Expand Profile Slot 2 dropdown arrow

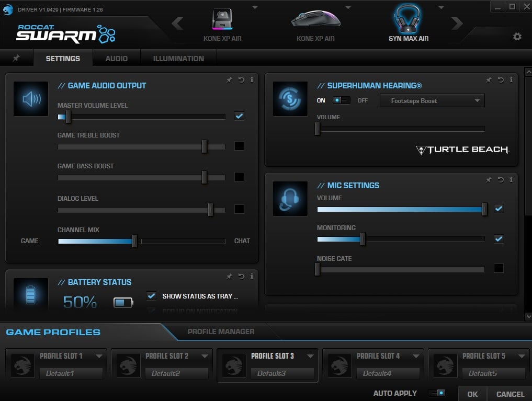205,356
